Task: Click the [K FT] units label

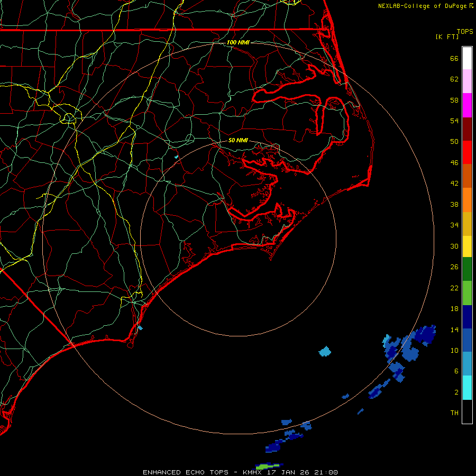Action: tap(447, 36)
